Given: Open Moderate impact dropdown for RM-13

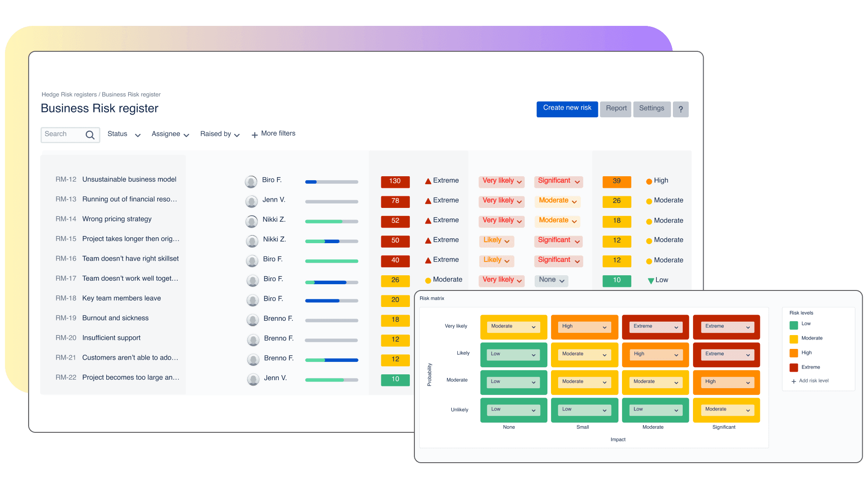Looking at the screenshot, I should [x=557, y=201].
